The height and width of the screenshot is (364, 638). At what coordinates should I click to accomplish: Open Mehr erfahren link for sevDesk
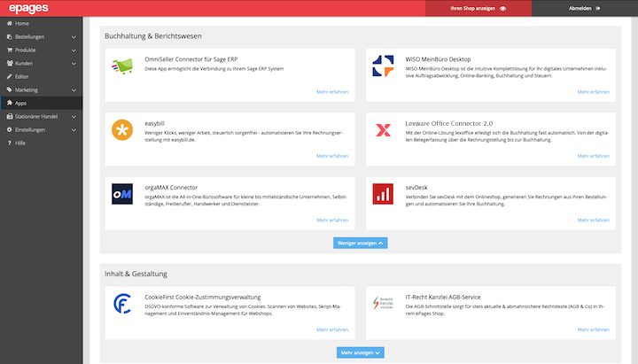tap(593, 220)
